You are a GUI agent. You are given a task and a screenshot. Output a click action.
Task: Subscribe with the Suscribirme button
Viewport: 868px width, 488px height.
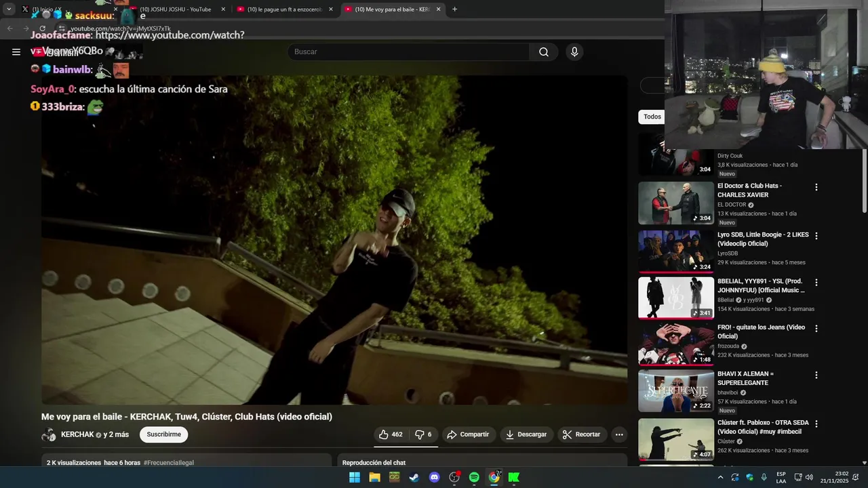click(x=164, y=434)
